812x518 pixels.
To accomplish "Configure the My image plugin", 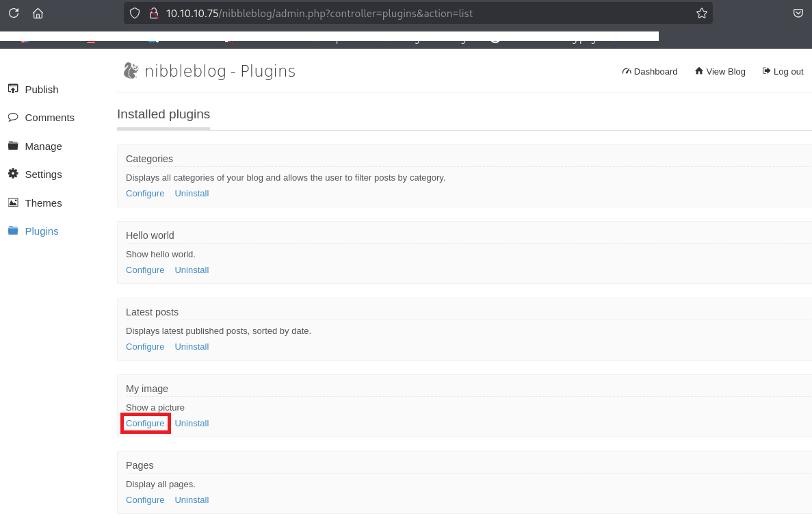I will tap(145, 424).
